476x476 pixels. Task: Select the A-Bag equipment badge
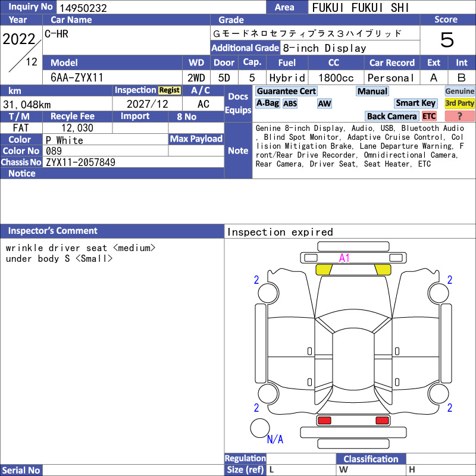pos(267,104)
